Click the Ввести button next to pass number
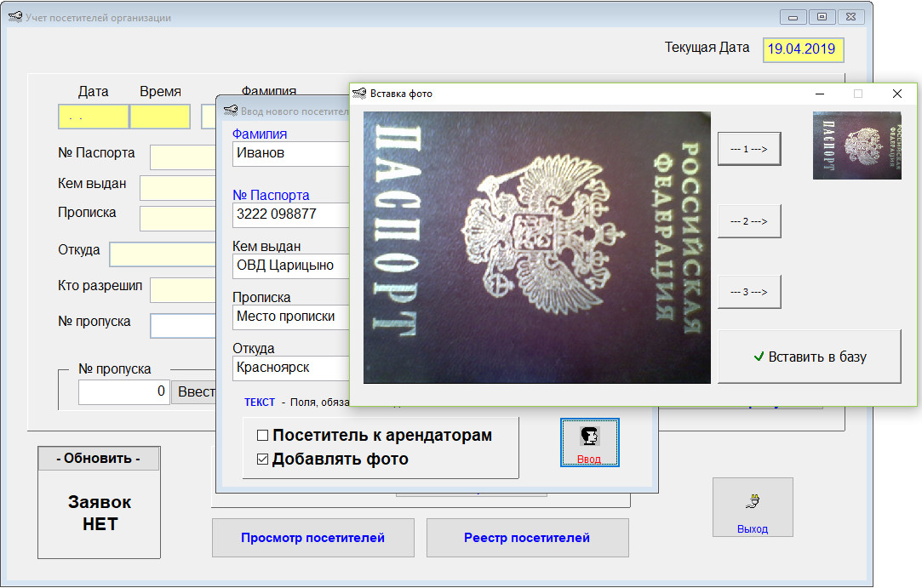The width and height of the screenshot is (922, 588). coord(194,392)
